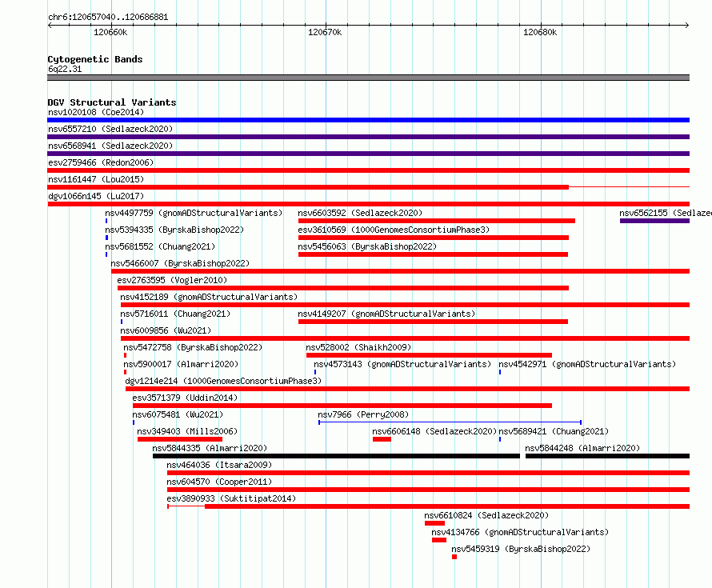Click the thin blue nsv7966 span line
Viewport: 712px width, 588px height.
click(450, 422)
